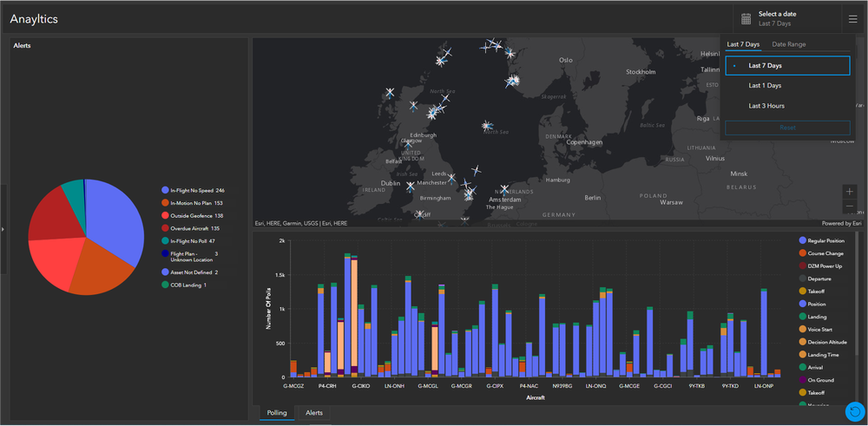
Task: Switch to the Alerts tab below the chart
Action: 314,413
